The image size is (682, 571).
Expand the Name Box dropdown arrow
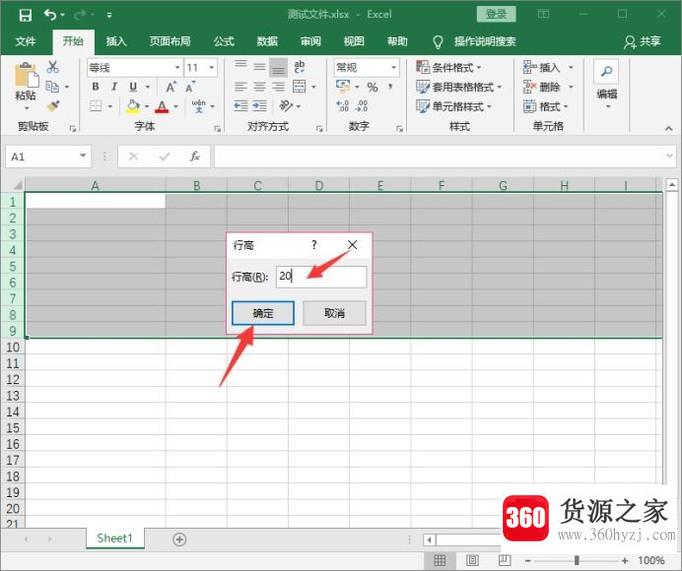83,155
